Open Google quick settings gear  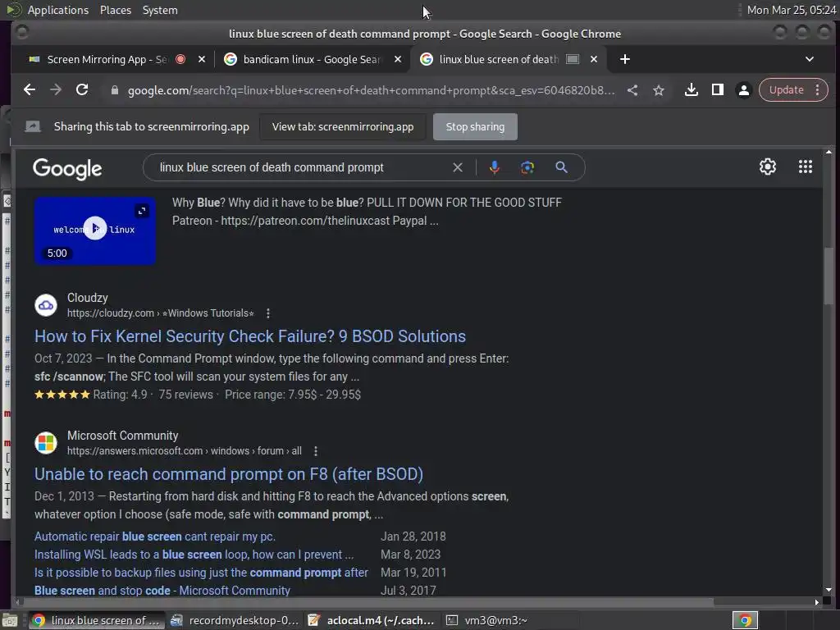[768, 167]
